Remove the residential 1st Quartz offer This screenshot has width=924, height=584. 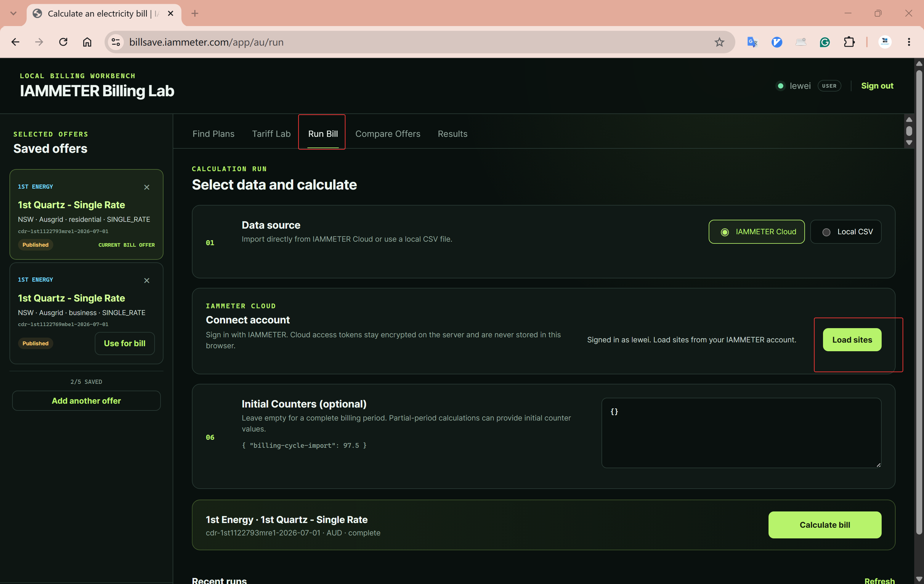click(x=147, y=187)
